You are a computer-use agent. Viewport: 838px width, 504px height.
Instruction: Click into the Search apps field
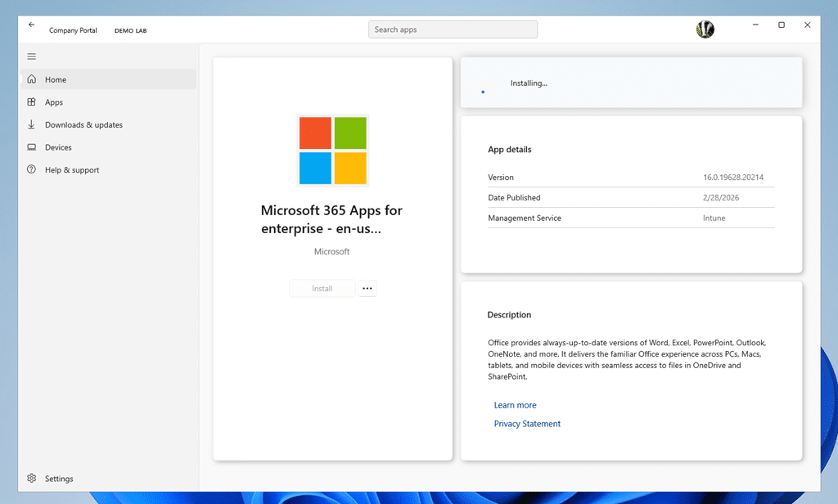(453, 29)
